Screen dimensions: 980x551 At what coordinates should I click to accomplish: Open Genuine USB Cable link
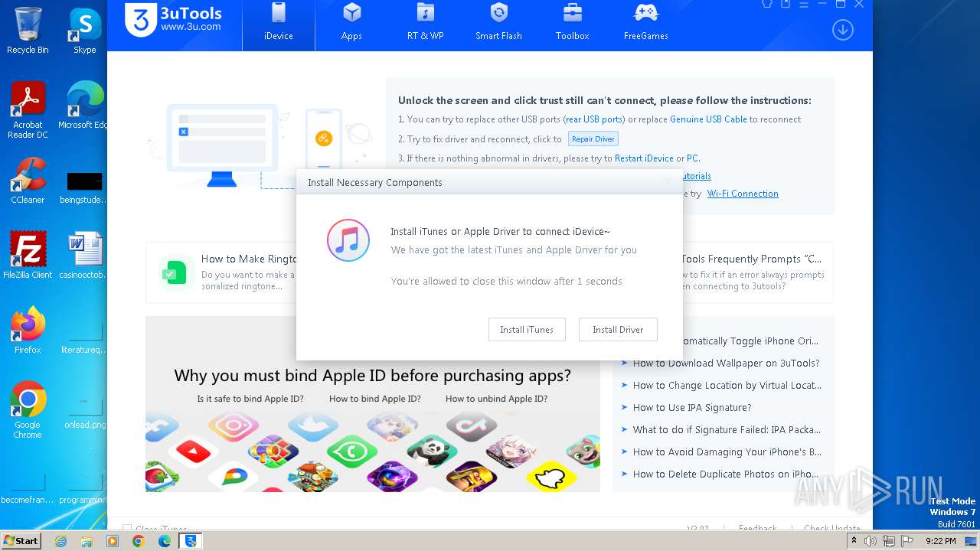tap(708, 119)
